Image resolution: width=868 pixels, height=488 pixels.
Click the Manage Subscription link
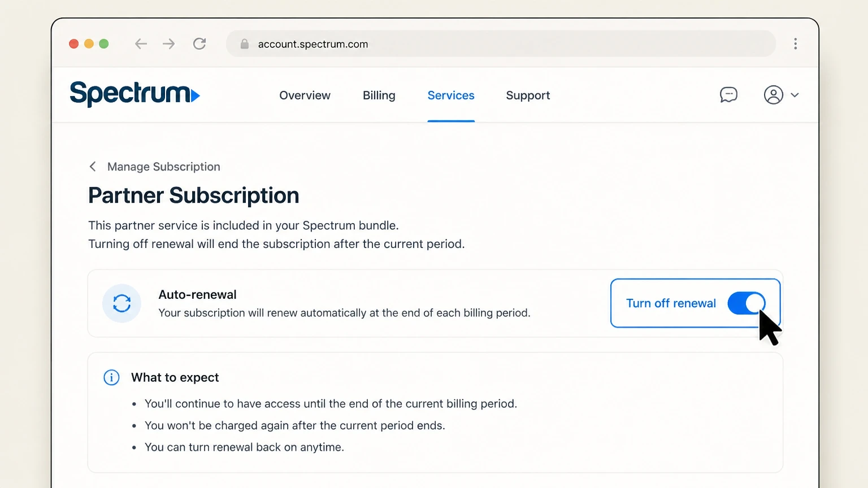(164, 167)
